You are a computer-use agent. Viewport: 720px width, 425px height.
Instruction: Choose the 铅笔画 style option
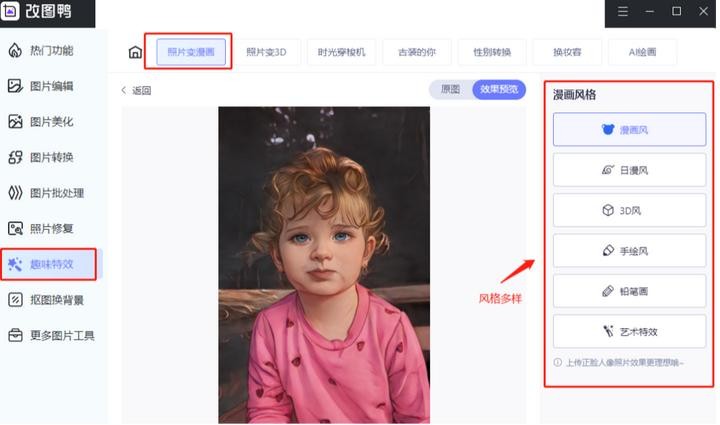[629, 291]
